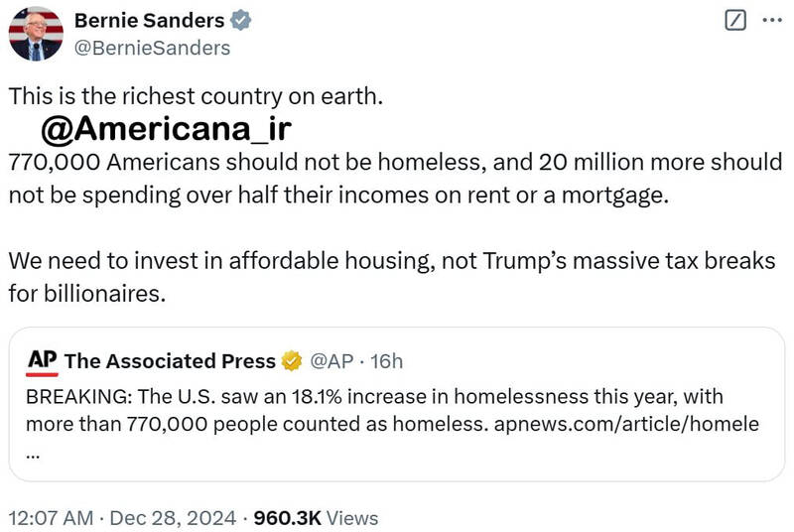Open the Grok slash-box icon

pyautogui.click(x=735, y=20)
